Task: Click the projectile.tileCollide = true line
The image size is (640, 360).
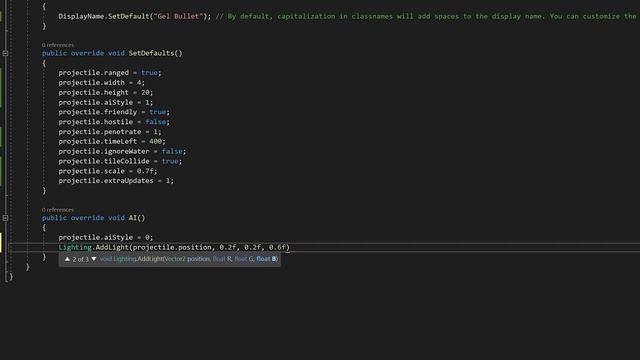Action: click(120, 161)
